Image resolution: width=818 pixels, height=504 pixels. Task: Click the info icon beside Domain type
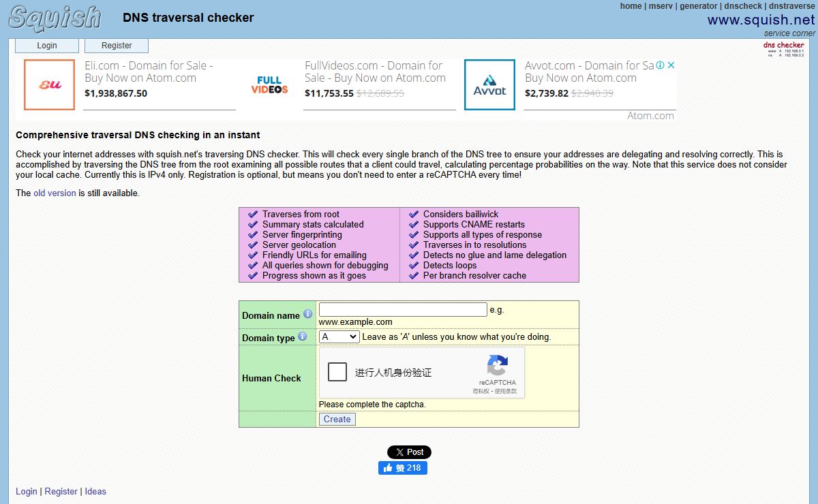303,336
